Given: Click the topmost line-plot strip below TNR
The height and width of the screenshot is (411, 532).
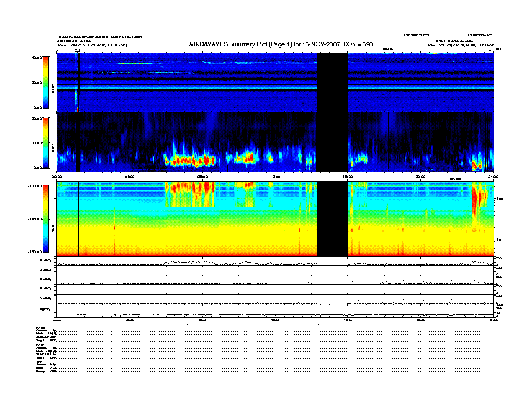Looking at the screenshot, I should click(275, 261).
